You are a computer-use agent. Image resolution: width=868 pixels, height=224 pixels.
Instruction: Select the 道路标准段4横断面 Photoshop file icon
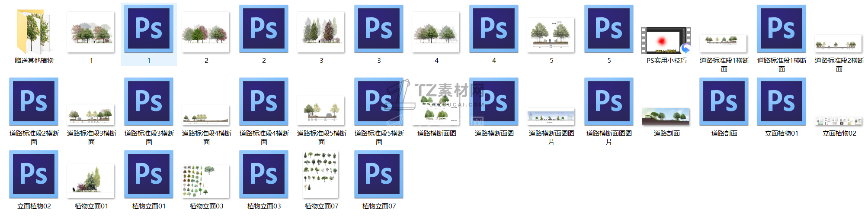(264, 101)
